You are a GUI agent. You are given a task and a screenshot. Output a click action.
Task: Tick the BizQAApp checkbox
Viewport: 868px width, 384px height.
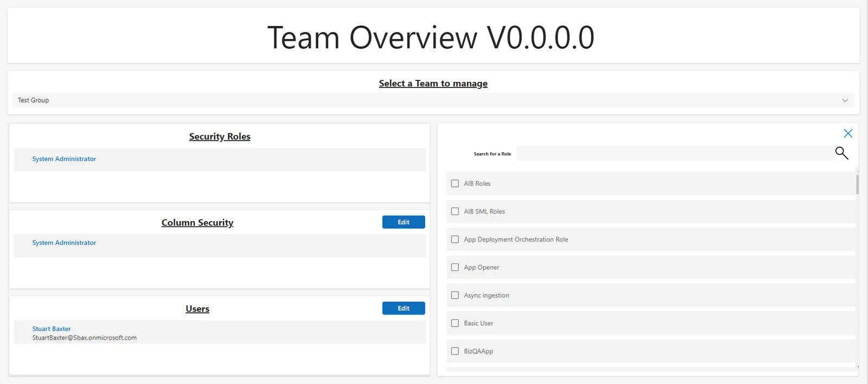455,351
